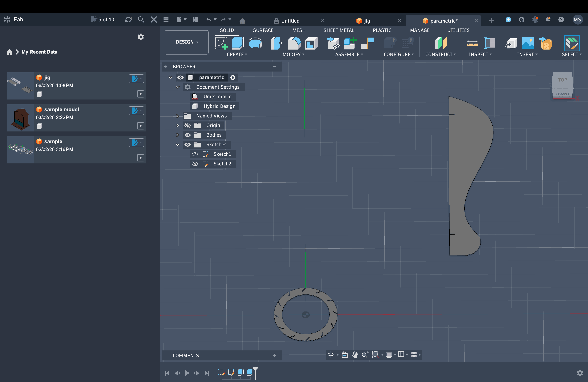
Task: Click the Orbit navigation tool
Action: click(x=330, y=355)
